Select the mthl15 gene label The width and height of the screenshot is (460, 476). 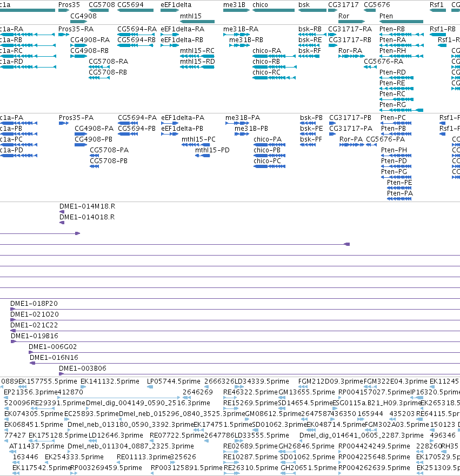[x=191, y=16]
